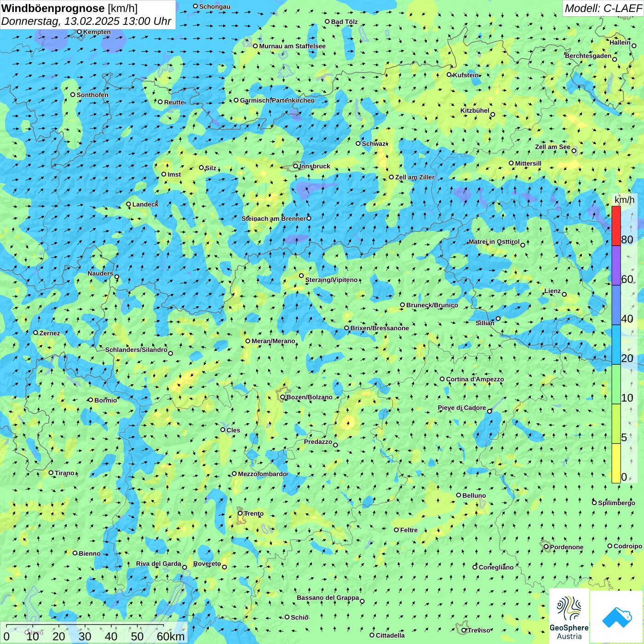Click the Schwaz city label
Viewport: 644px width, 644px height.
point(374,144)
